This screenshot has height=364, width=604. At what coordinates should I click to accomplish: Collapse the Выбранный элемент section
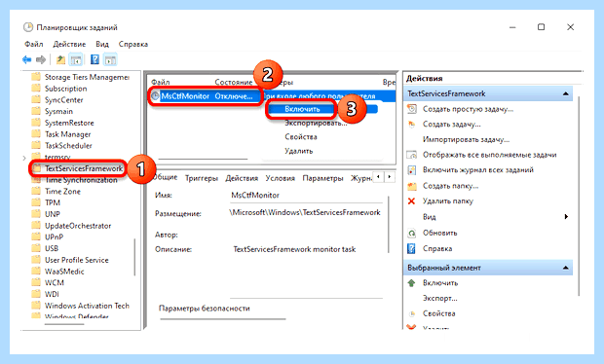[565, 268]
